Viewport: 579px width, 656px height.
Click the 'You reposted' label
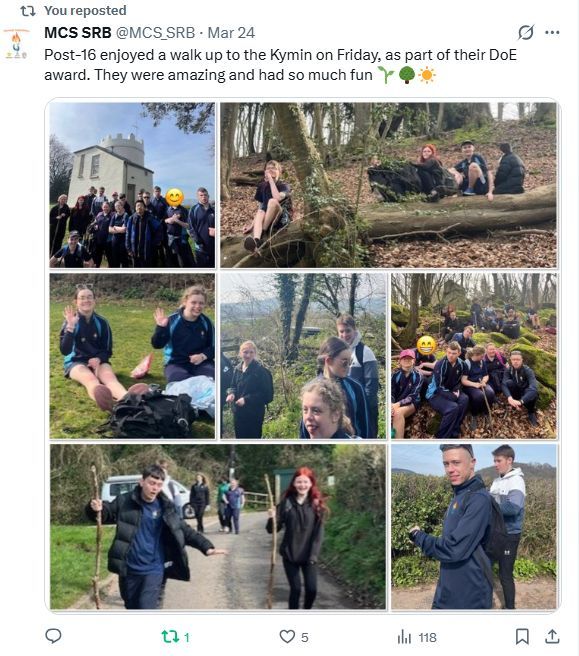pyautogui.click(x=85, y=10)
